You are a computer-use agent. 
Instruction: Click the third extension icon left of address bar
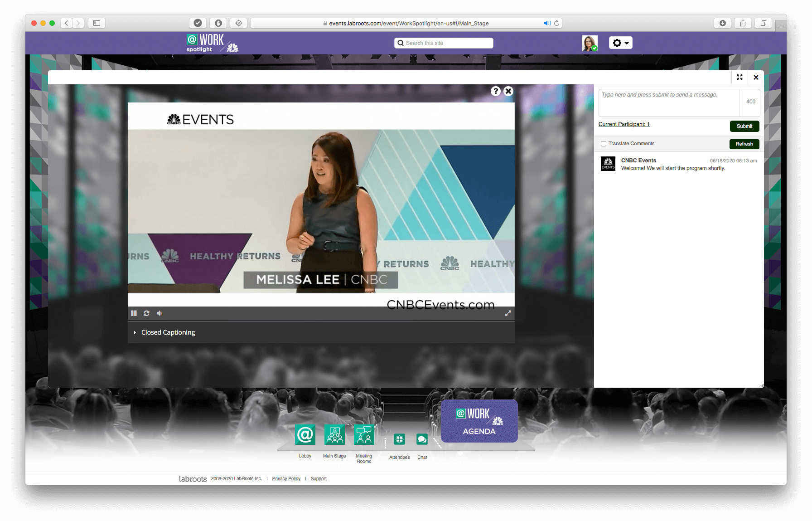(239, 23)
